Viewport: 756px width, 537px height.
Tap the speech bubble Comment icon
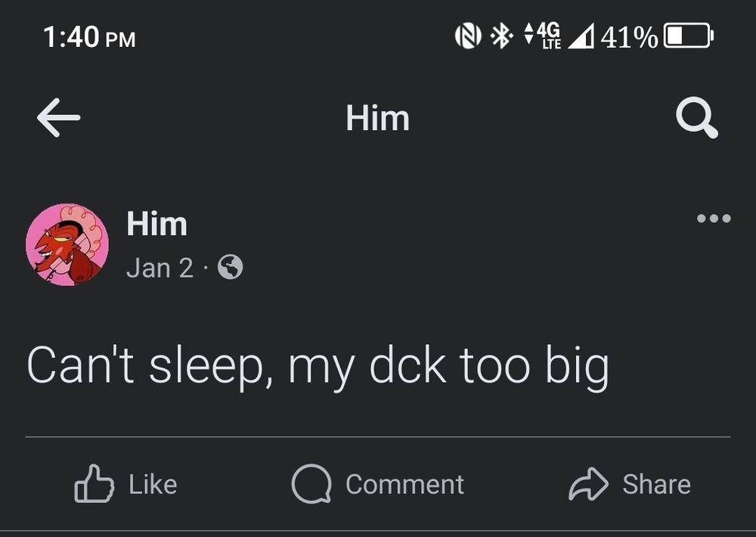click(x=311, y=484)
